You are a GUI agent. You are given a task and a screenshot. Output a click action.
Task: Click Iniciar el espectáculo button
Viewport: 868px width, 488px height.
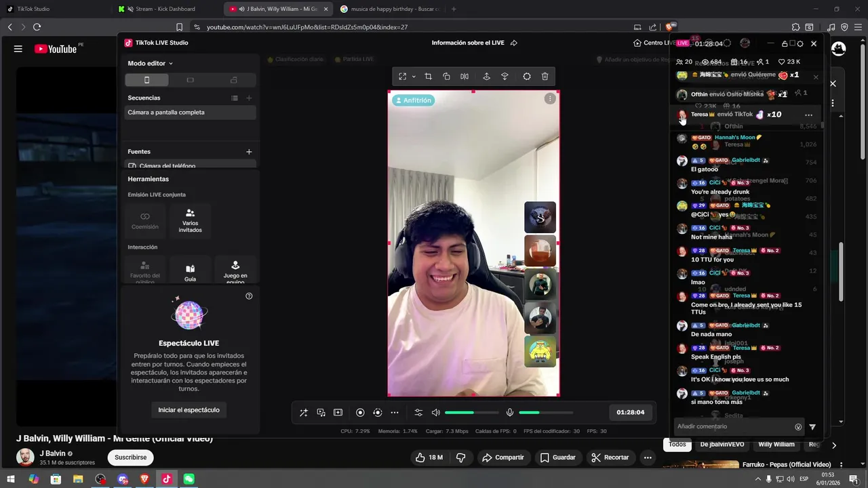tap(189, 410)
